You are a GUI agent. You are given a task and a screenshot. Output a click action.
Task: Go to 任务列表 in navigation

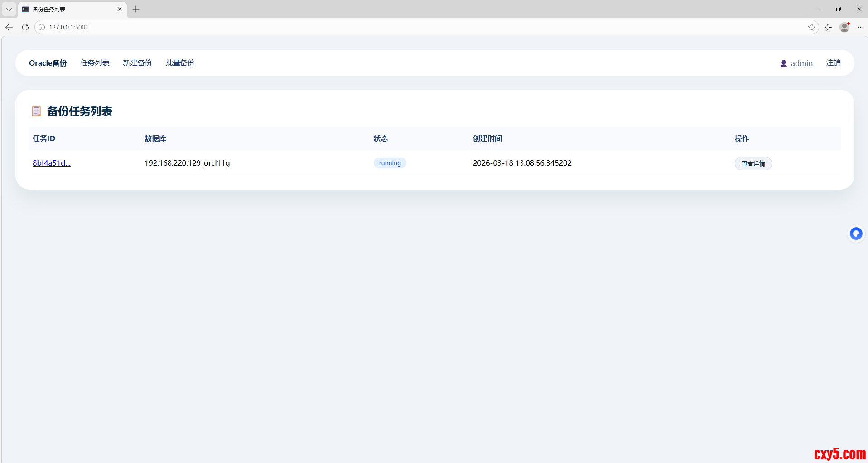[x=95, y=63]
